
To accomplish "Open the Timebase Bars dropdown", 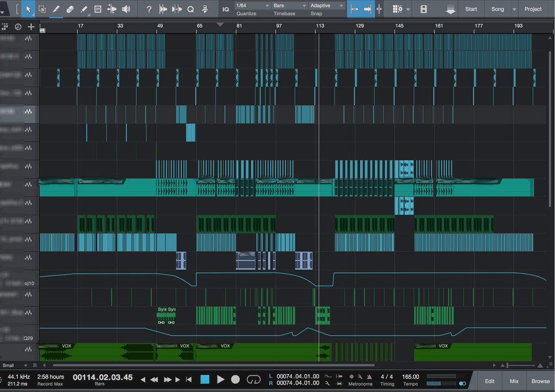I will point(290,6).
